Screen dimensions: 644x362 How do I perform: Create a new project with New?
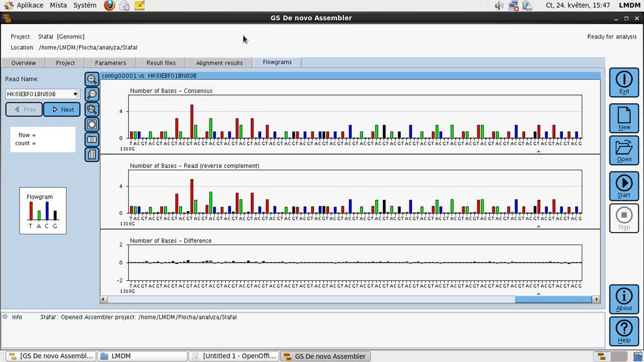[x=624, y=118]
